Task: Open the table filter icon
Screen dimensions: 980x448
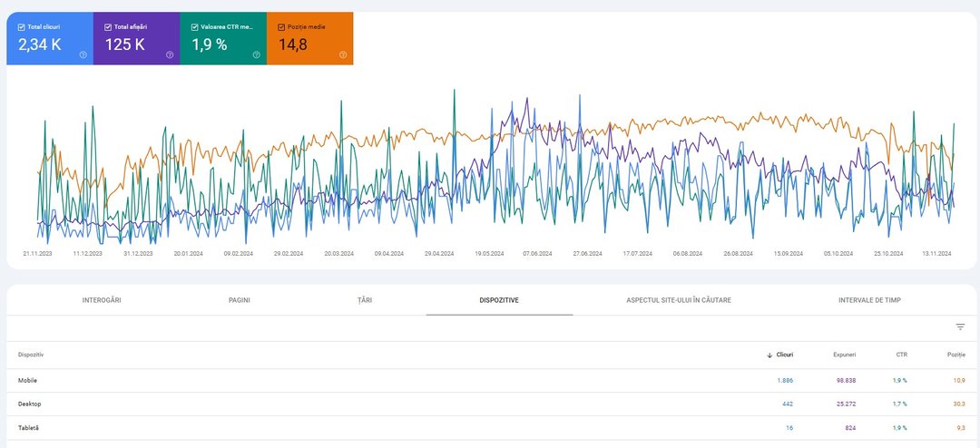Action: (x=960, y=326)
